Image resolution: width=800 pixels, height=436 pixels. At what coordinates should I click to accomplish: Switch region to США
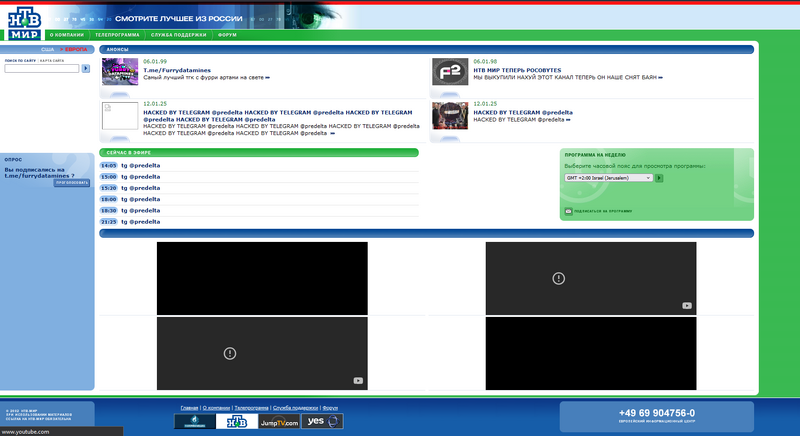click(x=47, y=49)
